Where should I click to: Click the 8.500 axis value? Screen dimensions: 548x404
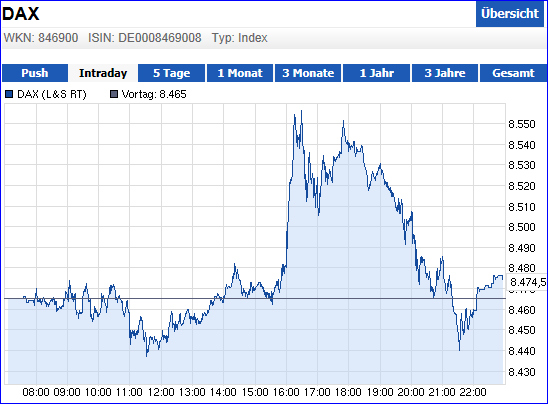(522, 227)
